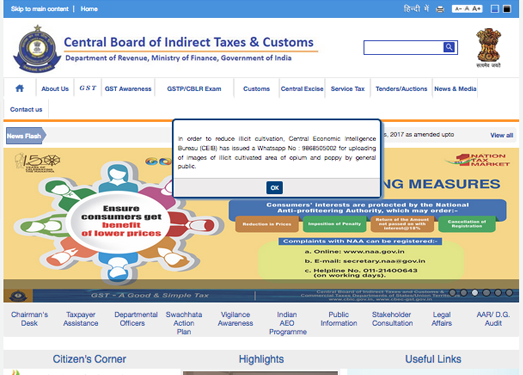Viewport: 523px width, 375px height.
Task: Dismiss the popup with OK button
Action: pos(275,188)
